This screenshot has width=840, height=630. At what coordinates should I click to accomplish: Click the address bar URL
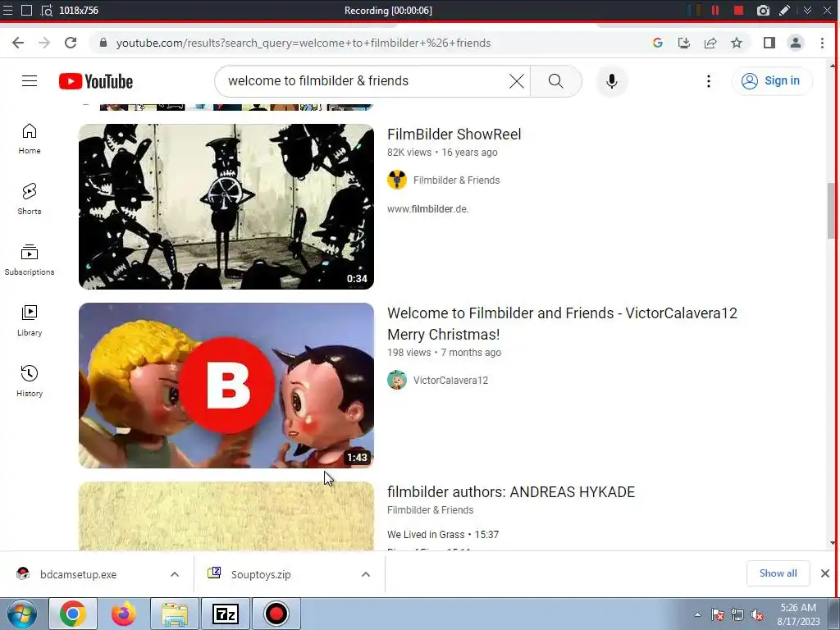[304, 43]
